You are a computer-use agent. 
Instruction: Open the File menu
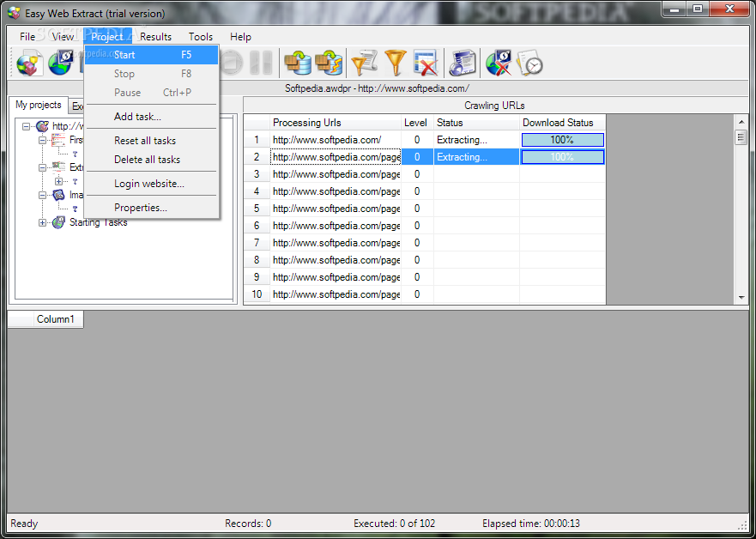[x=27, y=37]
